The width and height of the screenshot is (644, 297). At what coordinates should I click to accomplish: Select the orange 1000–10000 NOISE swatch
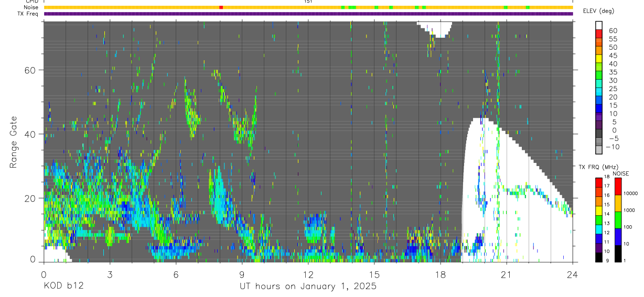(x=618, y=203)
